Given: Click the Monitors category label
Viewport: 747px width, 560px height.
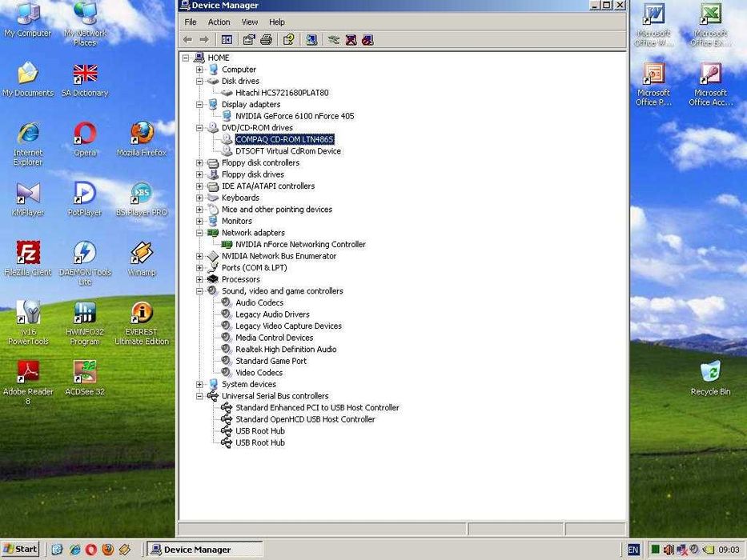Looking at the screenshot, I should pyautogui.click(x=237, y=221).
